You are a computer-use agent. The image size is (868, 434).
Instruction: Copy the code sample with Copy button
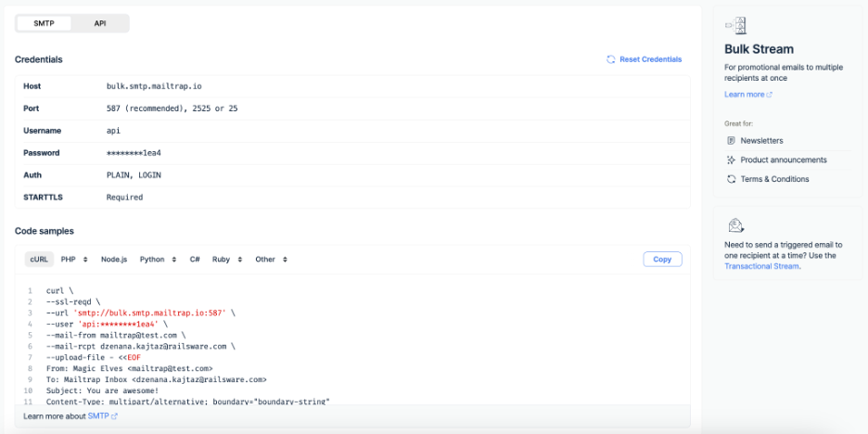(662, 259)
